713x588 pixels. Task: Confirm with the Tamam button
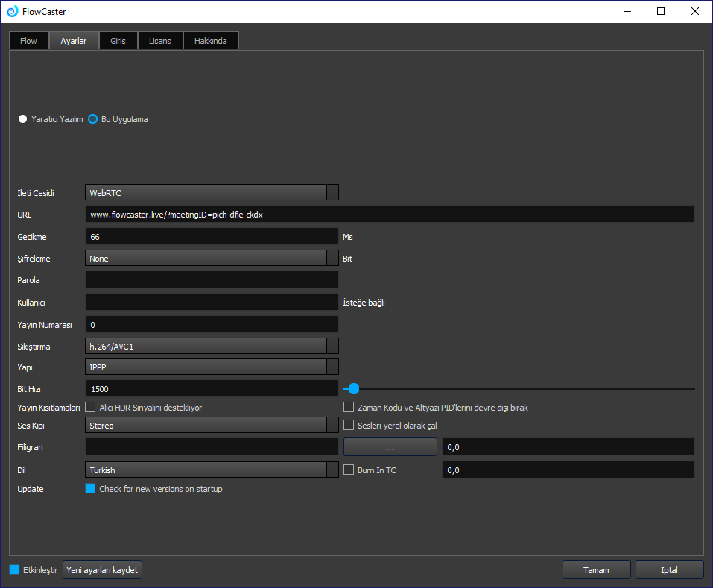click(x=596, y=570)
